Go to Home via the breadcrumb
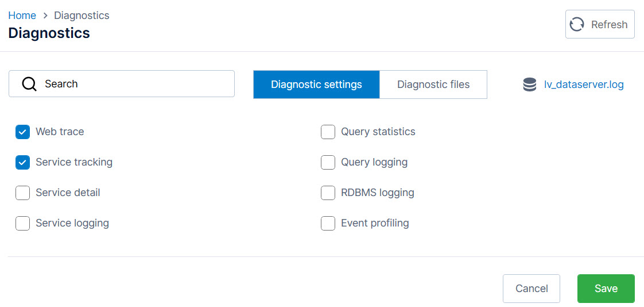 pyautogui.click(x=22, y=16)
